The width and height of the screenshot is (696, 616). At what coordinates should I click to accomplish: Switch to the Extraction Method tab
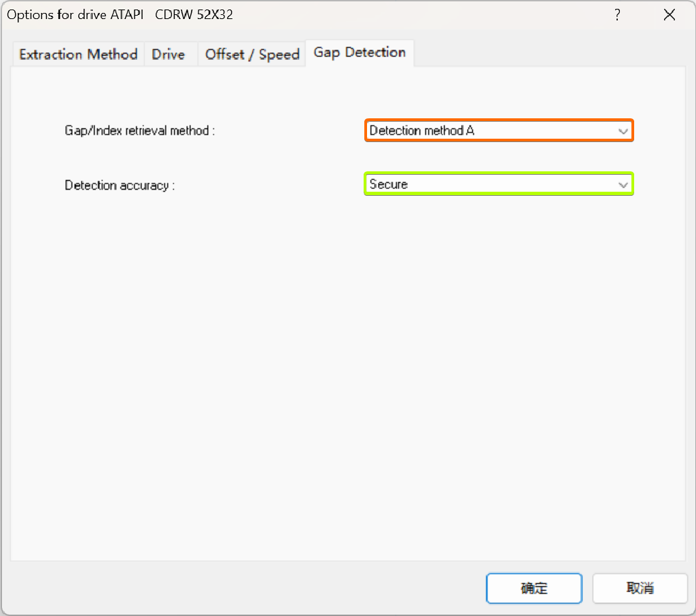(77, 54)
